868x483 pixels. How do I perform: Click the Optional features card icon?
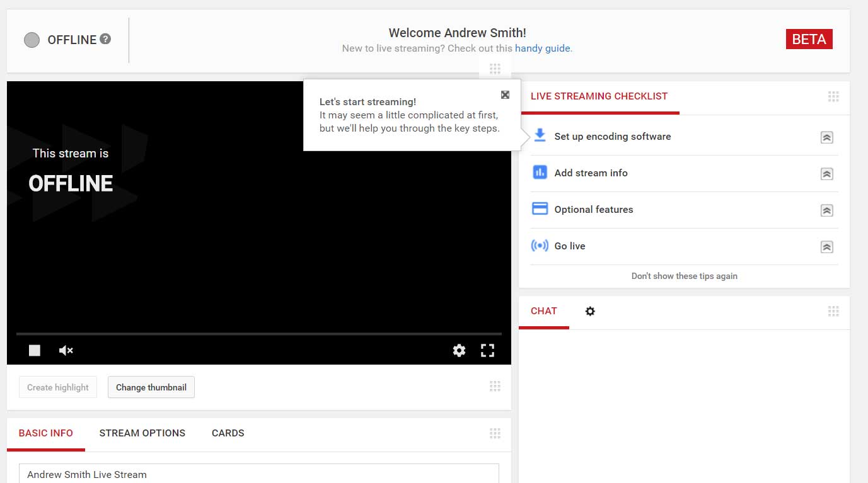(540, 209)
